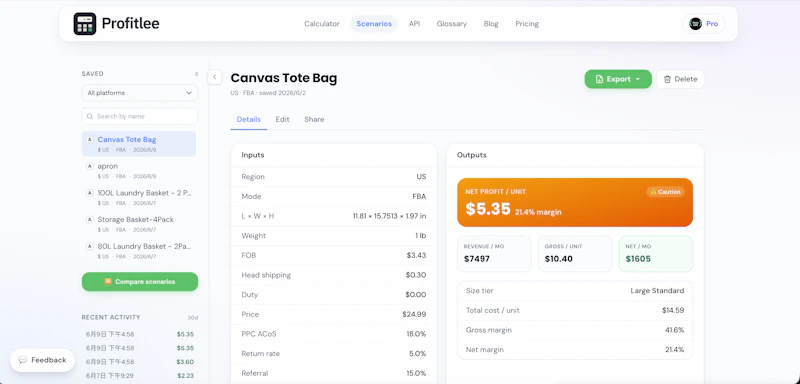800x384 pixels.
Task: Click the trash icon on Delete
Action: pyautogui.click(x=667, y=79)
